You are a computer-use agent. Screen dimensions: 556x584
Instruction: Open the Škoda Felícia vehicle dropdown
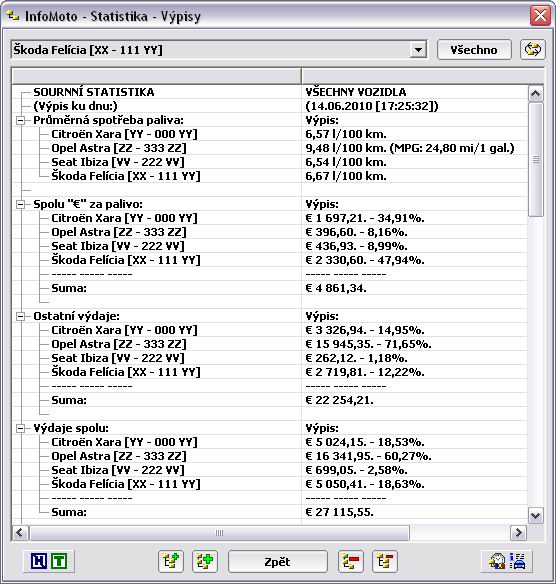point(418,50)
